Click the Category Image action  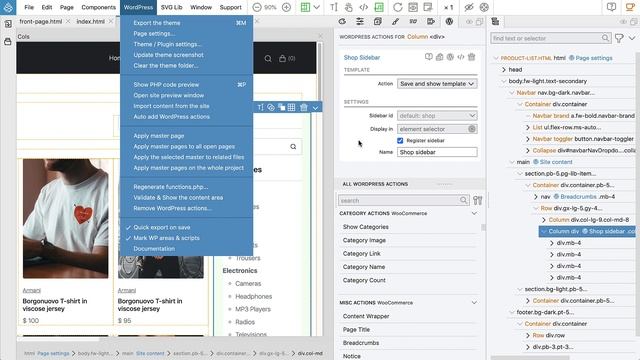(x=364, y=240)
